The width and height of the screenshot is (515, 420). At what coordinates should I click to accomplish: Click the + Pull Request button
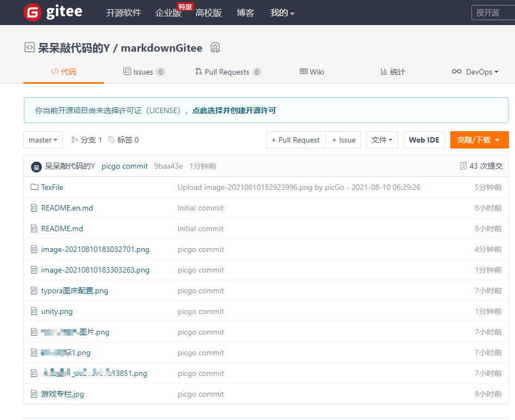click(296, 140)
